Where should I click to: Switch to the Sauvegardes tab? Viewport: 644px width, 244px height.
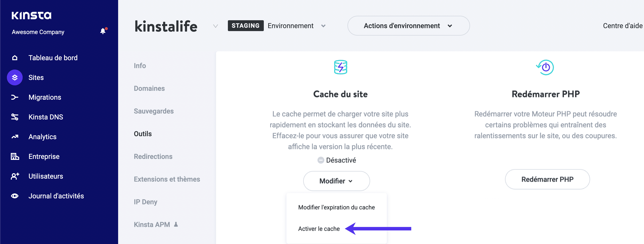click(x=154, y=111)
